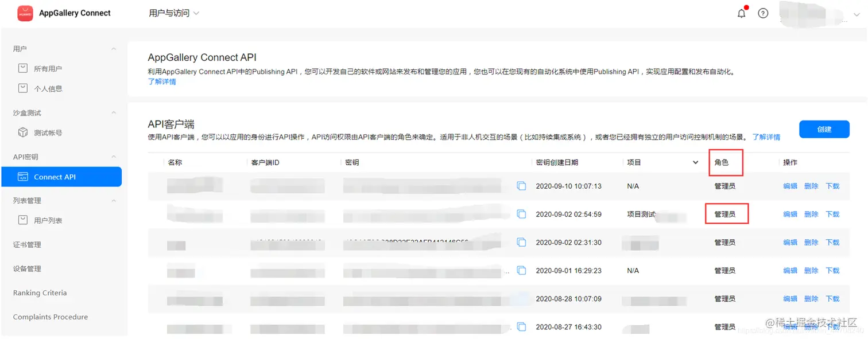Click N/A in the 2020-09-10 row

click(633, 186)
